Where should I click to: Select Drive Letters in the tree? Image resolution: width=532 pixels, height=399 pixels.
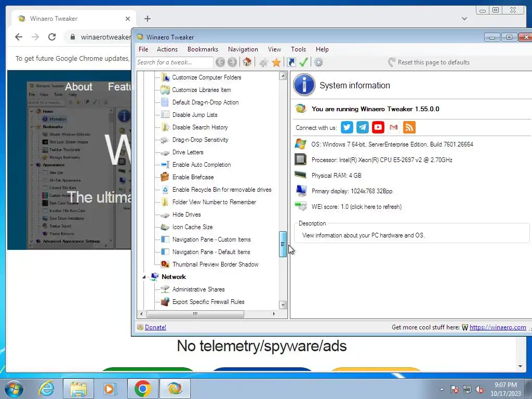click(188, 152)
